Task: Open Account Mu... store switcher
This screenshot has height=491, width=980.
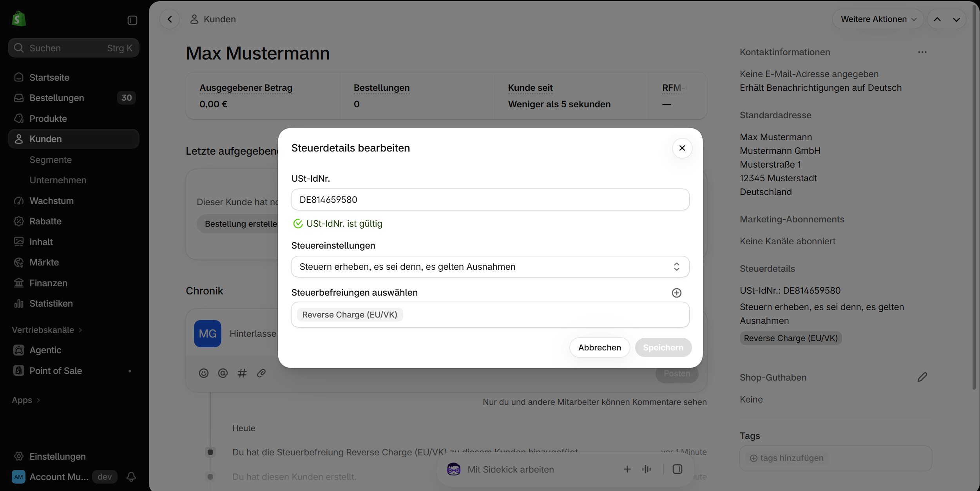Action: [x=64, y=477]
